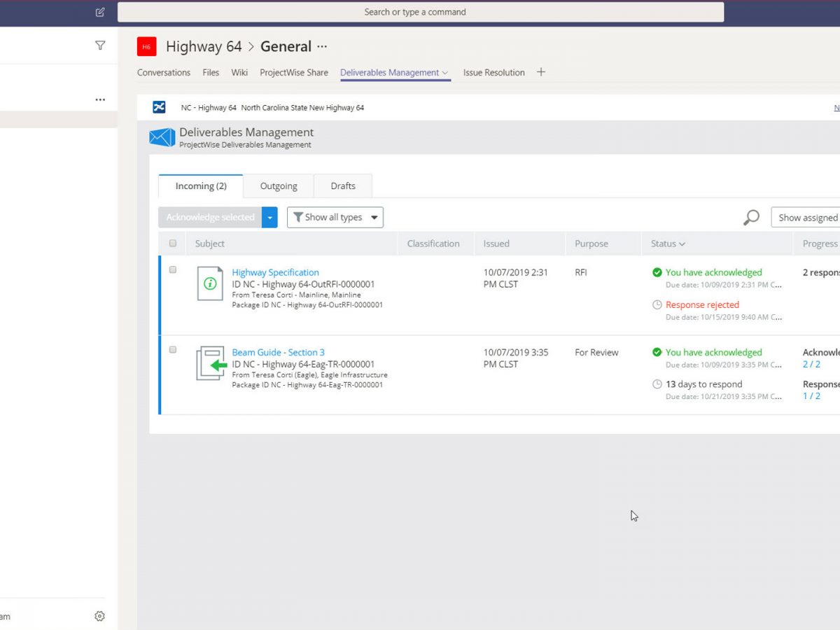840x630 pixels.
Task: Open the Issue Resolution tab
Action: (493, 72)
